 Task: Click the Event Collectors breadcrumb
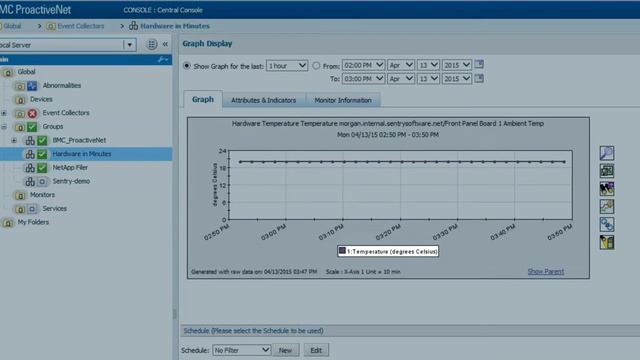point(81,26)
